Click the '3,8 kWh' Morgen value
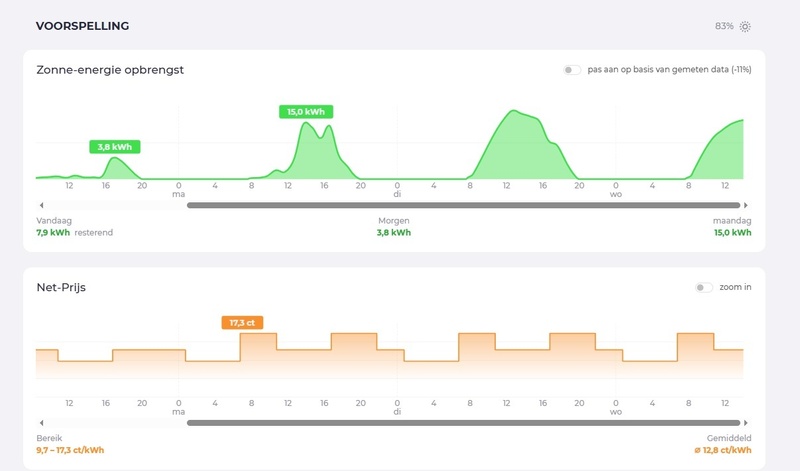Image resolution: width=800 pixels, height=471 pixels. [x=394, y=233]
